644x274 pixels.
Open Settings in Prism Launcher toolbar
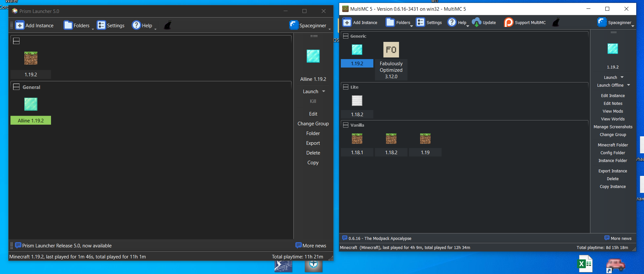[111, 25]
